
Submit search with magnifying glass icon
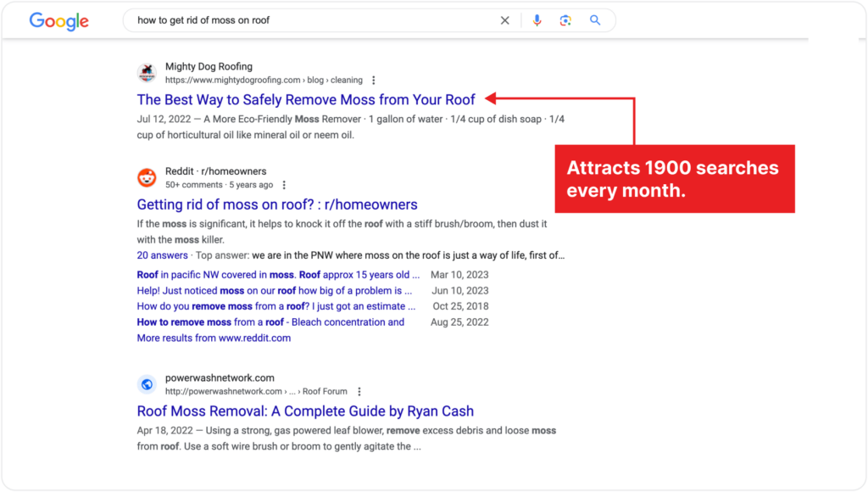click(x=595, y=20)
